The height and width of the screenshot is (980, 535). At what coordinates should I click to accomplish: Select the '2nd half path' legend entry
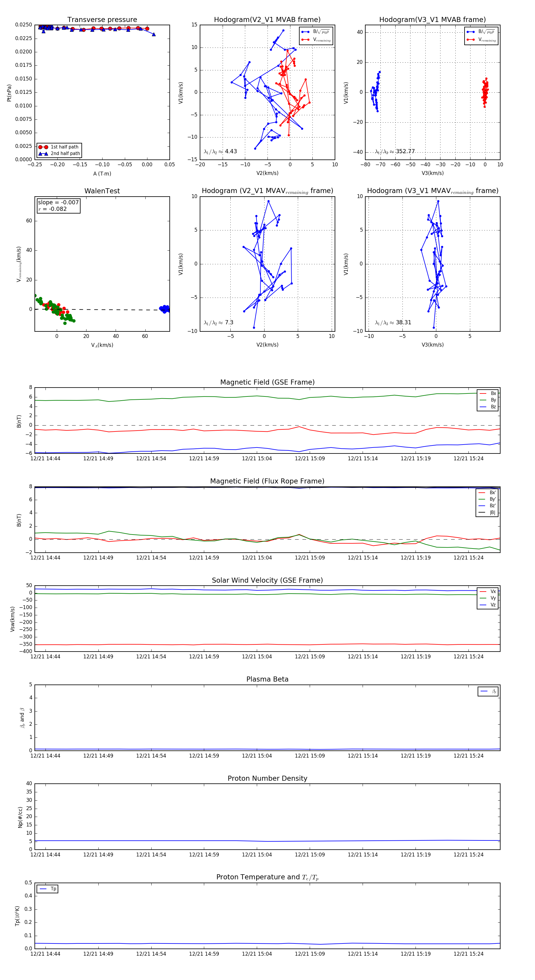tap(59, 154)
